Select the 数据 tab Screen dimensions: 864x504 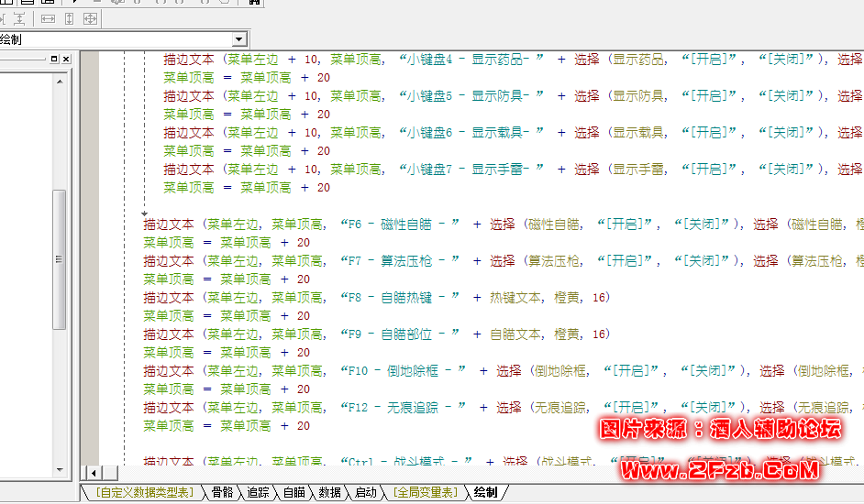[329, 493]
